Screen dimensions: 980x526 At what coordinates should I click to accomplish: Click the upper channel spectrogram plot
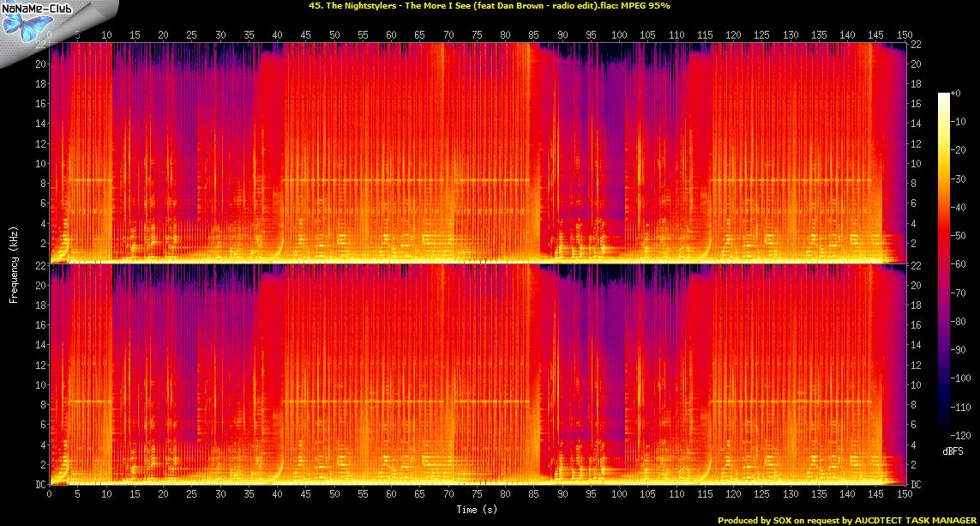[x=478, y=152]
